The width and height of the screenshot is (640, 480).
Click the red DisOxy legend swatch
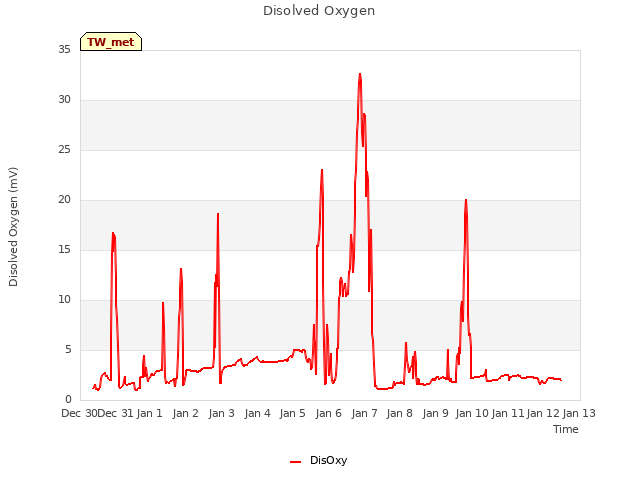click(296, 462)
